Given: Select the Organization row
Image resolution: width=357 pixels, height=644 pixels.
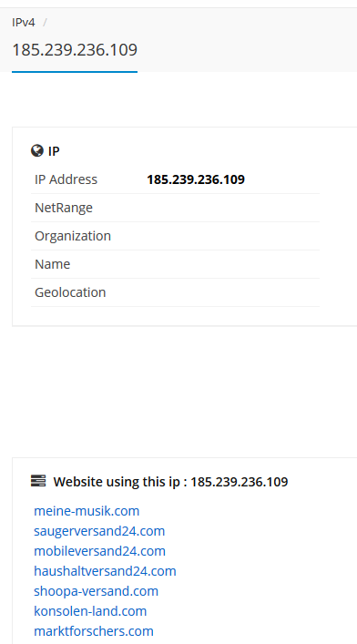Looking at the screenshot, I should [x=175, y=236].
